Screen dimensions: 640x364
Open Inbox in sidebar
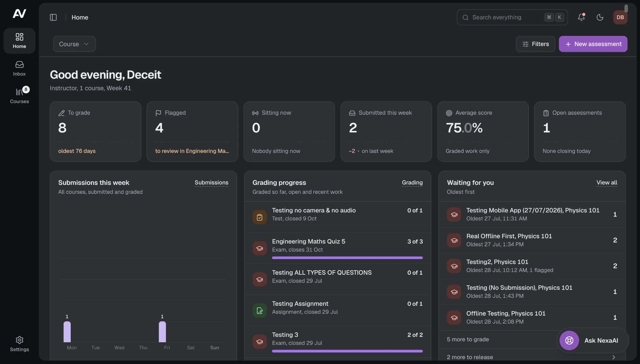pos(19,68)
